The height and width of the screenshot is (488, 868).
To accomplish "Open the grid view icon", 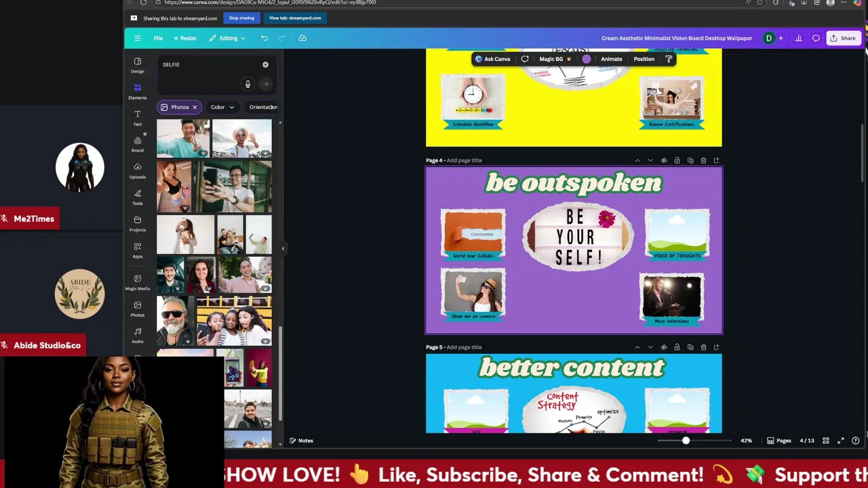I will click(x=826, y=441).
